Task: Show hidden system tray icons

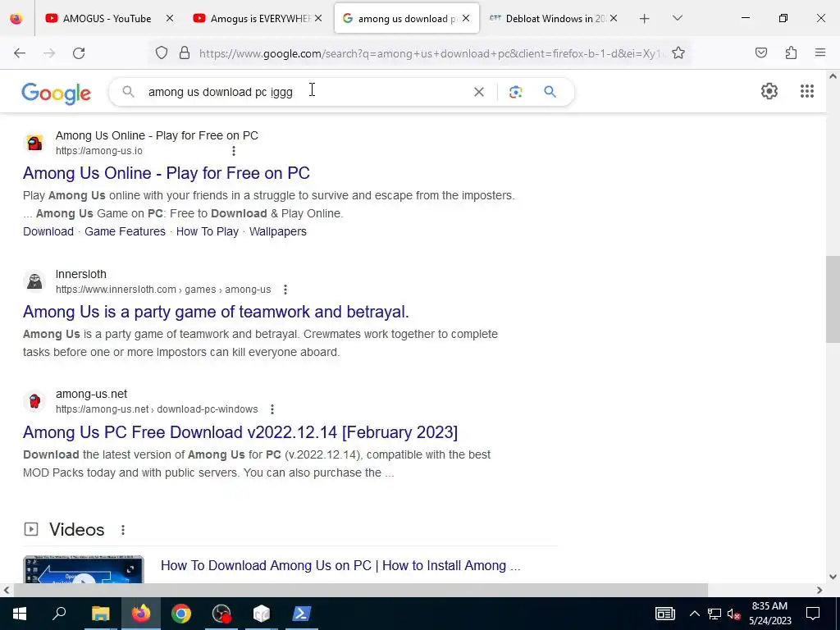Action: [694, 614]
